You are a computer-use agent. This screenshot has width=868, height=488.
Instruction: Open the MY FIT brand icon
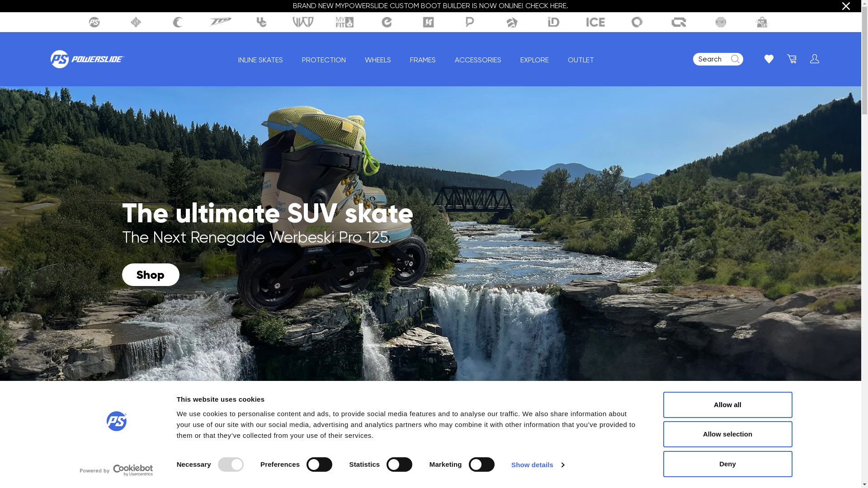pos(344,22)
